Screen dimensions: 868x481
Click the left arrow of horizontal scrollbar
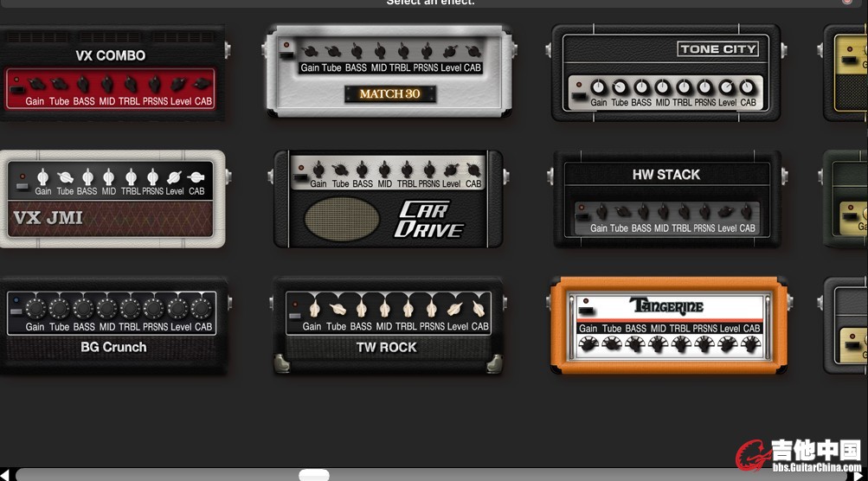click(x=4, y=475)
